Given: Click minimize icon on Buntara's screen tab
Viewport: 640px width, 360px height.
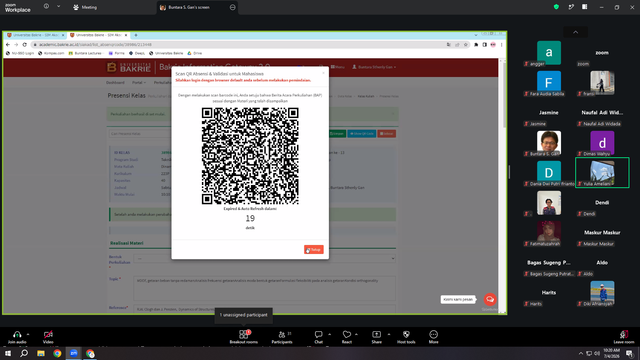Looking at the screenshot, I should click(232, 7).
